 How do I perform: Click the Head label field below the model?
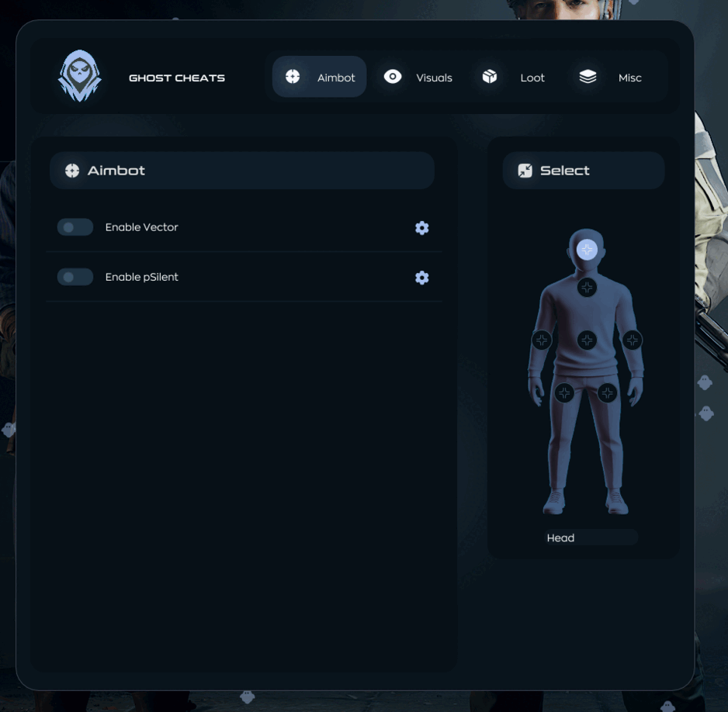590,537
